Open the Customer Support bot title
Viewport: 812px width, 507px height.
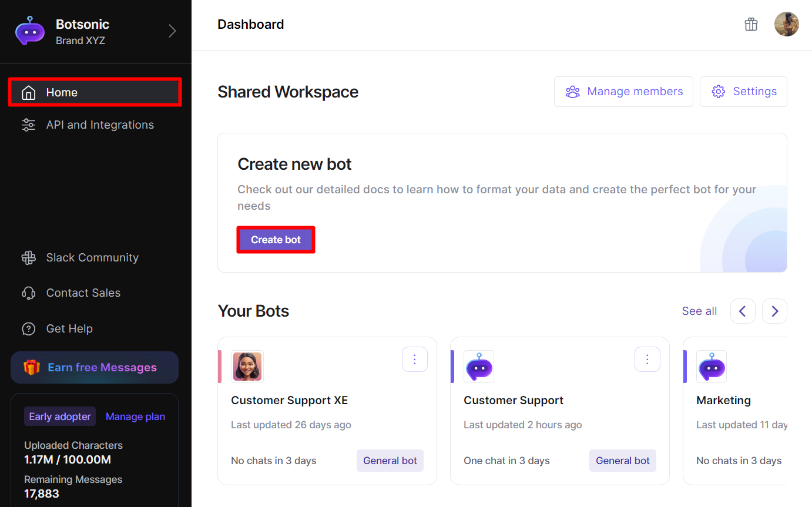(514, 401)
